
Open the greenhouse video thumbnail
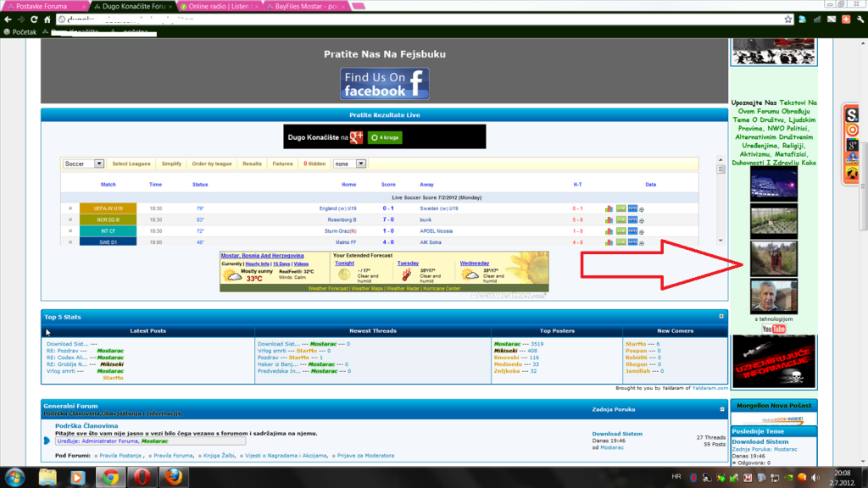point(774,221)
